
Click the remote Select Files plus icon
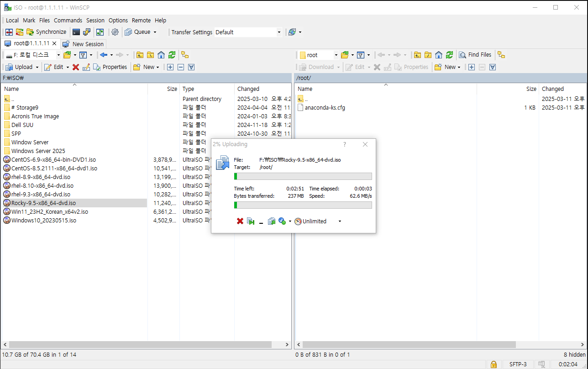[x=472, y=67]
